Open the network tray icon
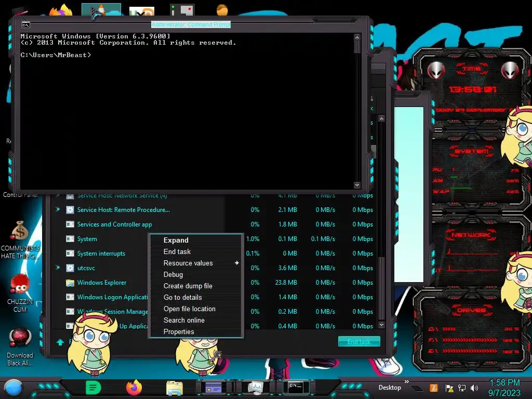532x399 pixels. click(461, 388)
